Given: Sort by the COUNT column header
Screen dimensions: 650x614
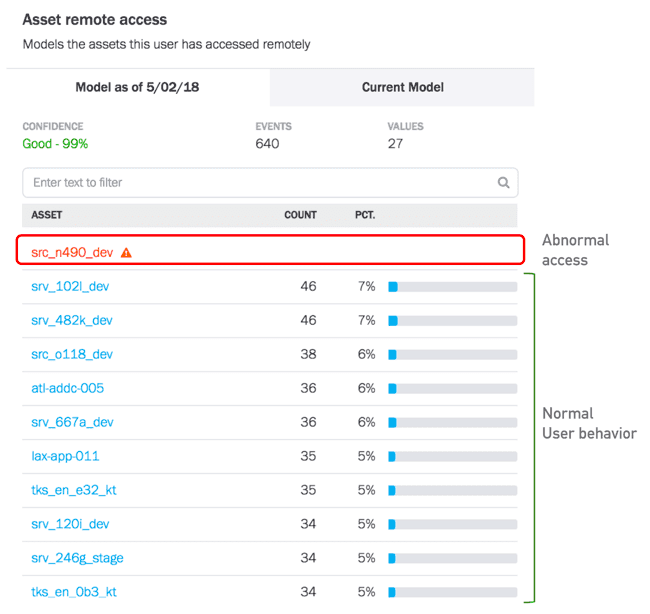Looking at the screenshot, I should [300, 215].
